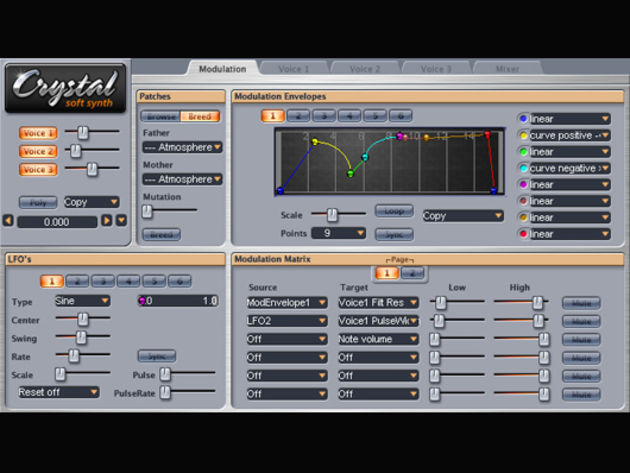Toggle Voice 2 on or off
630x473 pixels.
pos(38,152)
